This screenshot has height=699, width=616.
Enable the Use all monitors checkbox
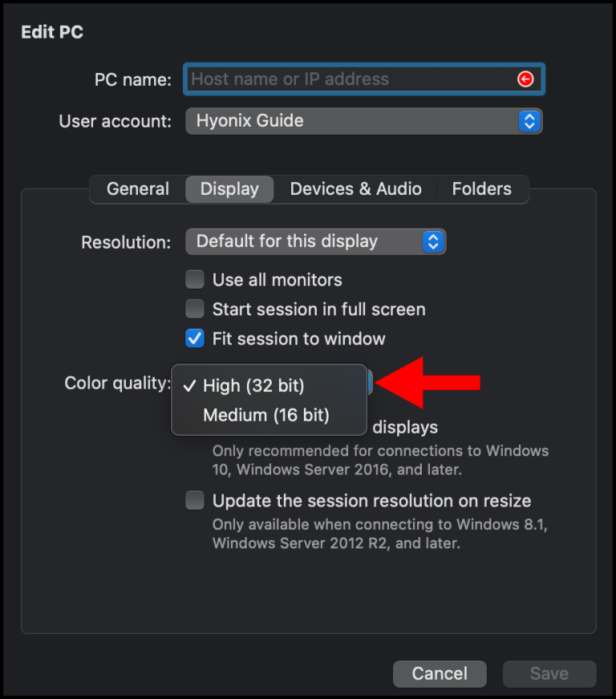coord(194,279)
